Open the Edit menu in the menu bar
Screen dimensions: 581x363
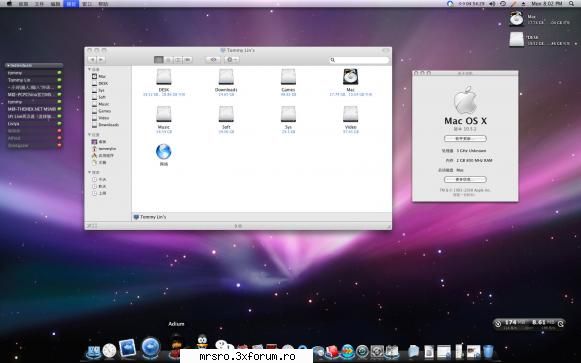point(55,4)
